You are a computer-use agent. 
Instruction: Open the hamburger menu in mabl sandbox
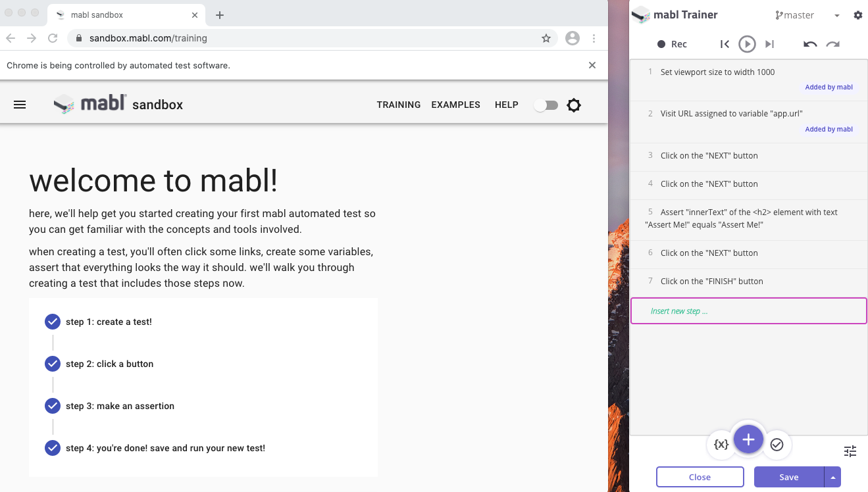(x=20, y=105)
